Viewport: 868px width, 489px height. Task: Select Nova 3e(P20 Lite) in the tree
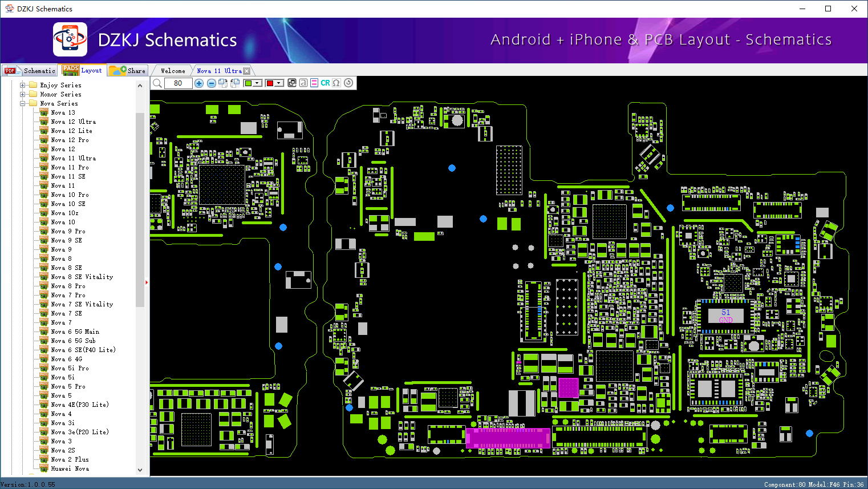pyautogui.click(x=79, y=432)
